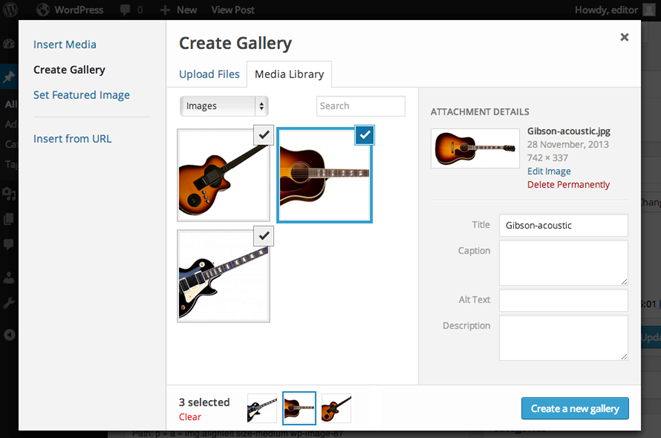Select black guitar thumbnail in selection tray
The width and height of the screenshot is (661, 438).
point(262,408)
